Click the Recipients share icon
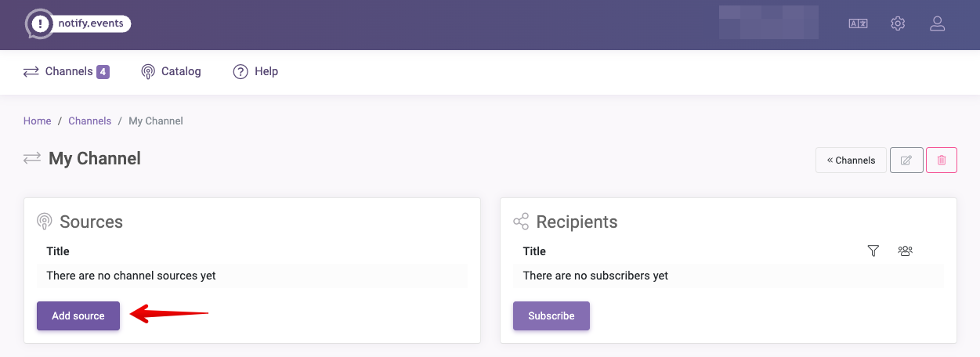This screenshot has width=980, height=357. (521, 222)
